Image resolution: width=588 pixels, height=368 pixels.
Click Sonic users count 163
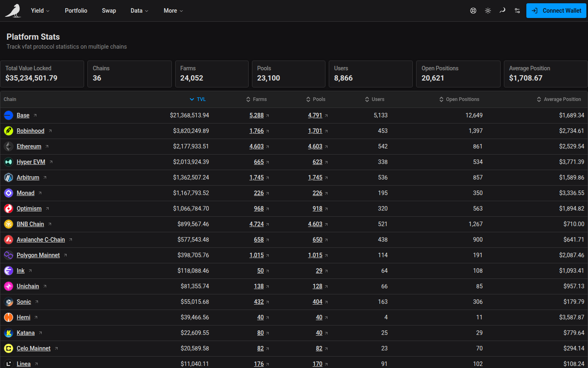click(383, 302)
